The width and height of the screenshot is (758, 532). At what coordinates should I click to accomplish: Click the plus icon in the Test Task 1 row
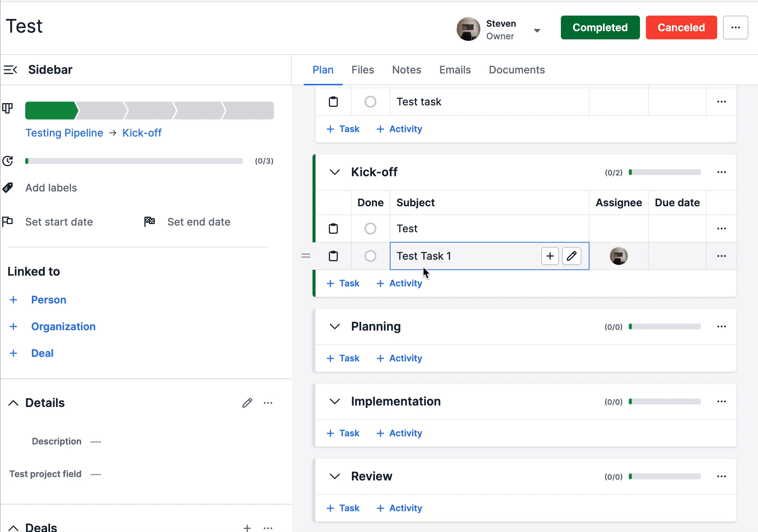[x=550, y=256]
